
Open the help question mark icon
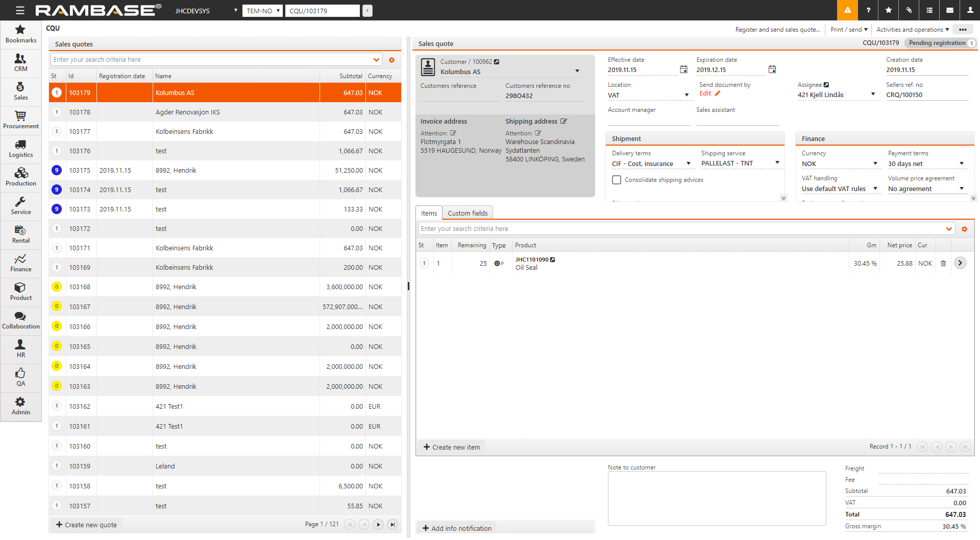pos(868,10)
